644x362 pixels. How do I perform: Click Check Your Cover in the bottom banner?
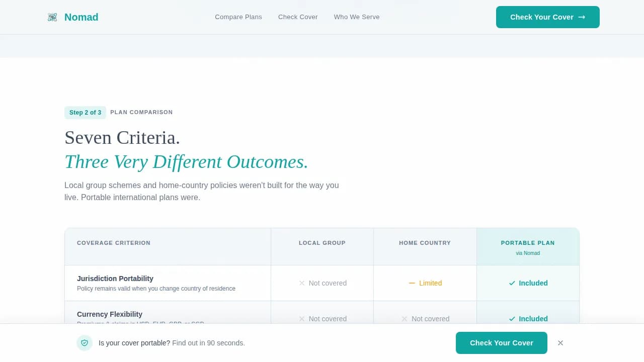(501, 342)
